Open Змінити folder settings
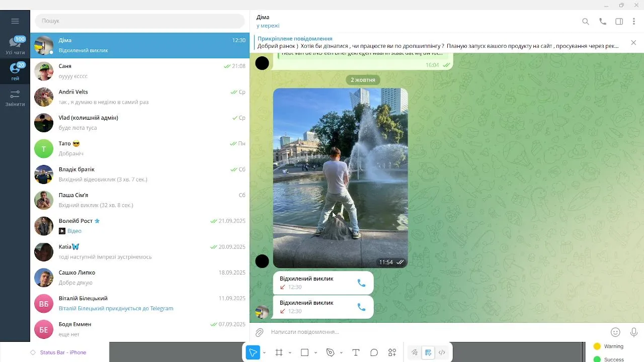This screenshot has height=362, width=644. tap(15, 98)
